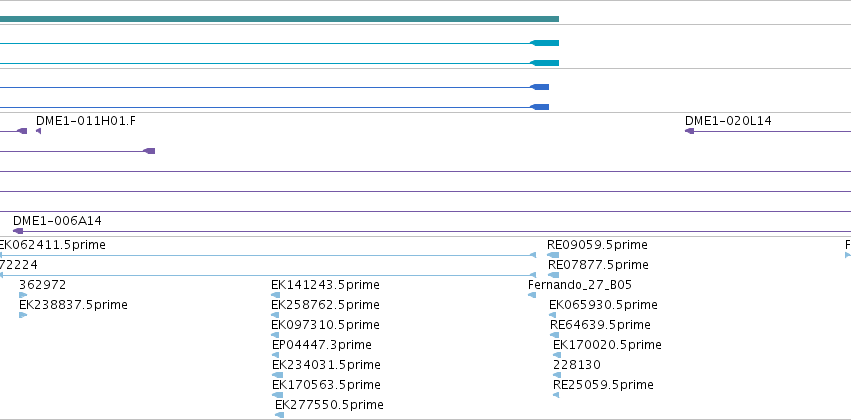
Task: Select the DME1-006A14 arrowhead glyph
Action: pos(18,231)
